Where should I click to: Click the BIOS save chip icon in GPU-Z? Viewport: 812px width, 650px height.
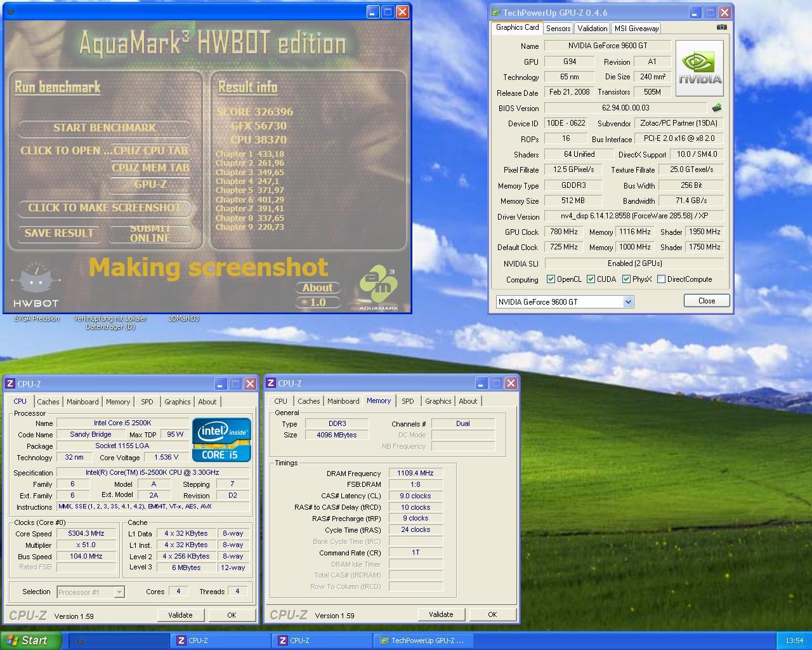717,108
